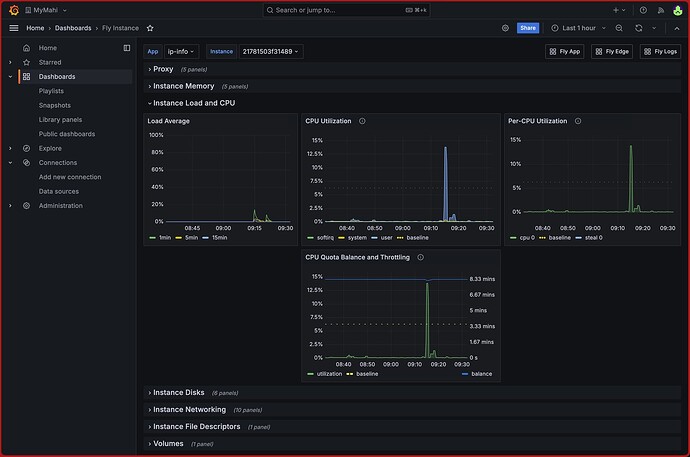Toggle the hamburger menu icon
The width and height of the screenshot is (690, 457).
[x=13, y=28]
